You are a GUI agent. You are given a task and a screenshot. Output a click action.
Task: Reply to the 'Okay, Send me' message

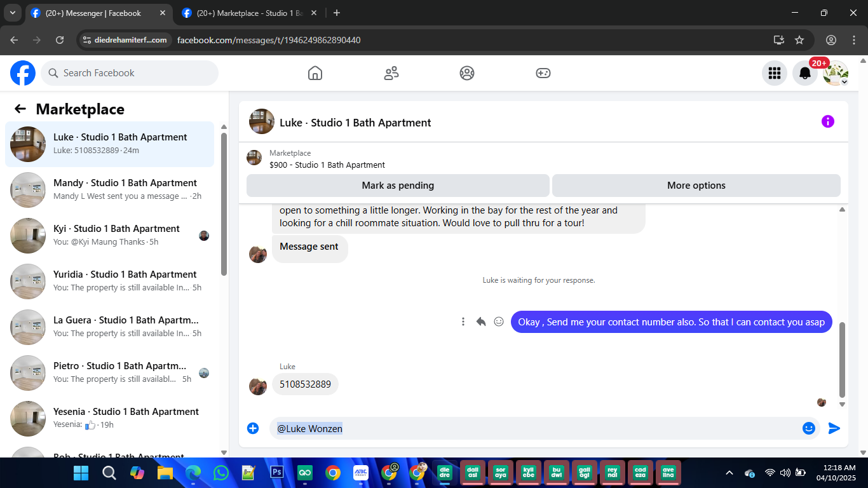(x=481, y=322)
